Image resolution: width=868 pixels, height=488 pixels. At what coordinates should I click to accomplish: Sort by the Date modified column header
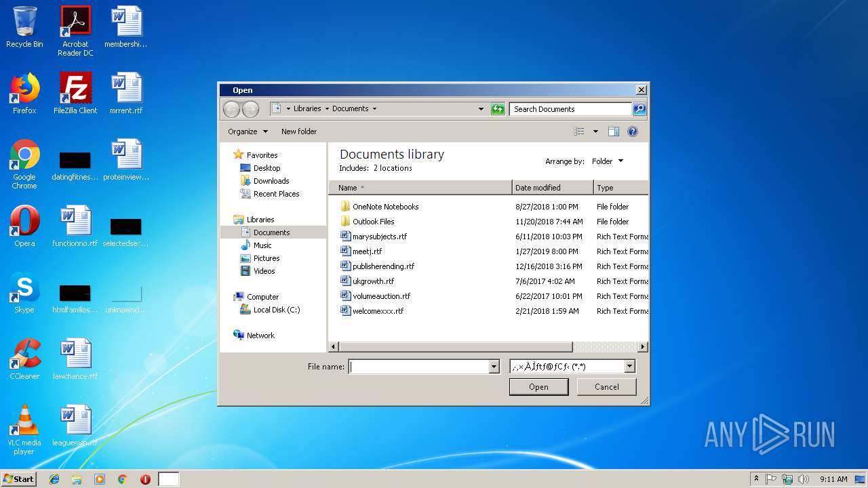pos(553,188)
